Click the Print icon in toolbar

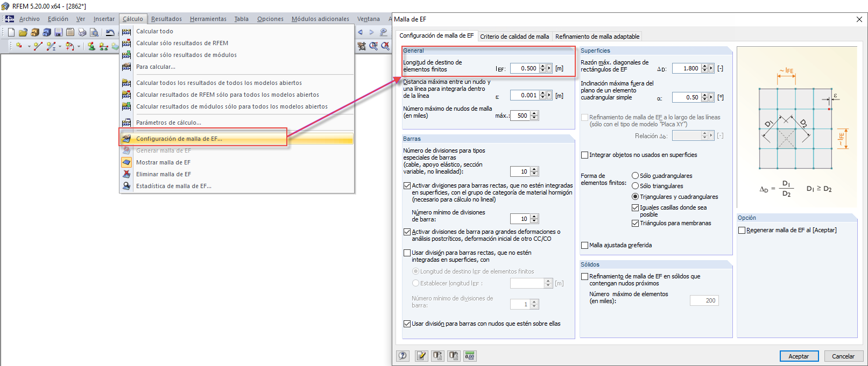click(x=82, y=32)
